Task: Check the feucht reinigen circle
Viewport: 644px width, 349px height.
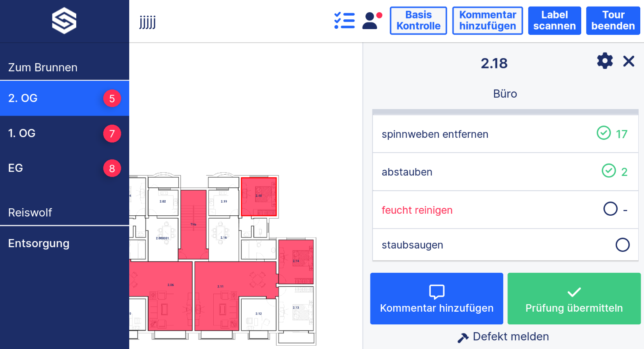Action: (x=610, y=209)
